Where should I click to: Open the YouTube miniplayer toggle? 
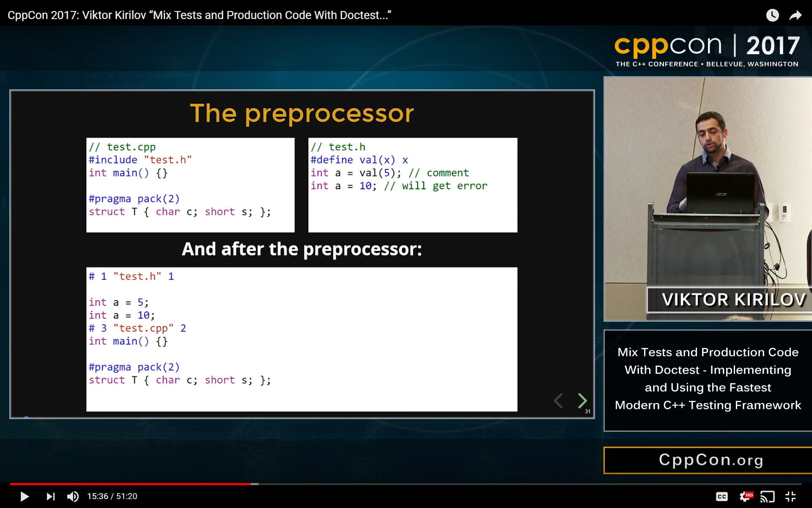(x=768, y=496)
